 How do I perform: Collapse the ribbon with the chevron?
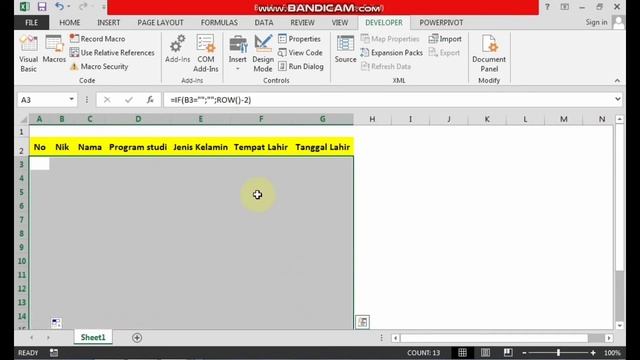617,80
